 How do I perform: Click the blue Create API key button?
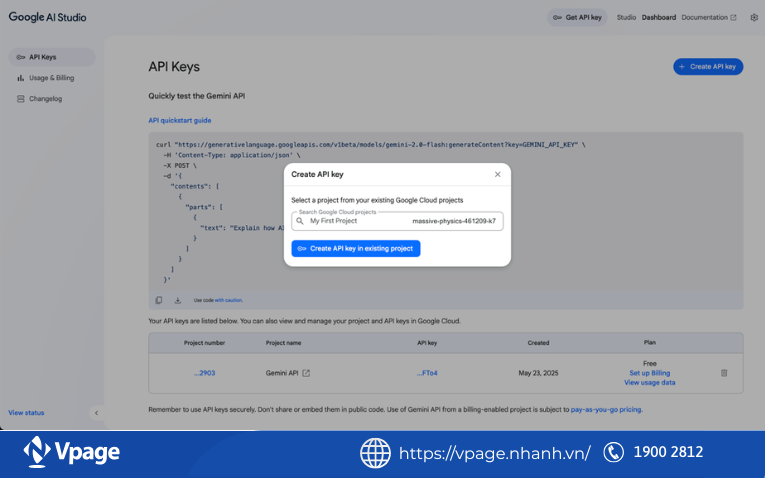[708, 67]
